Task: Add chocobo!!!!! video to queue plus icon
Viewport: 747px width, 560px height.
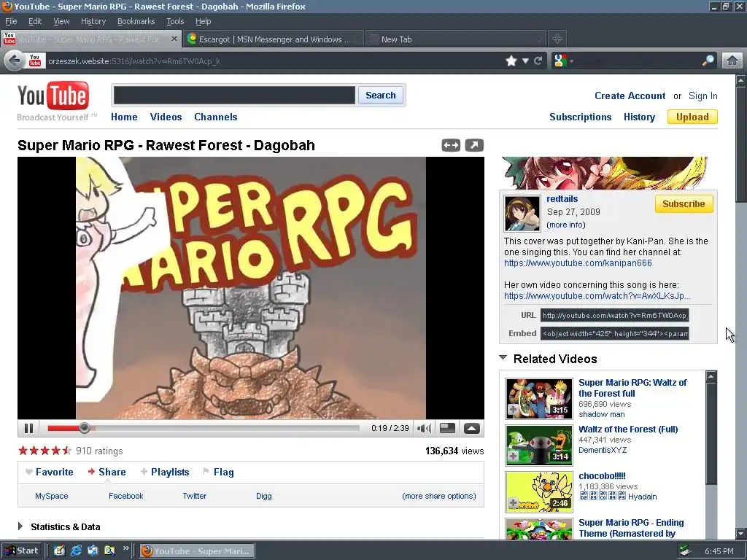Action: 513,503
